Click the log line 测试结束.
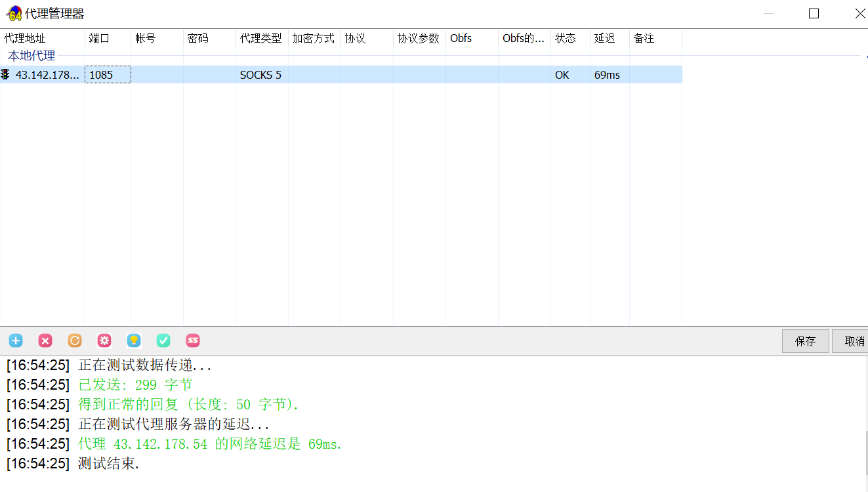 pos(109,464)
